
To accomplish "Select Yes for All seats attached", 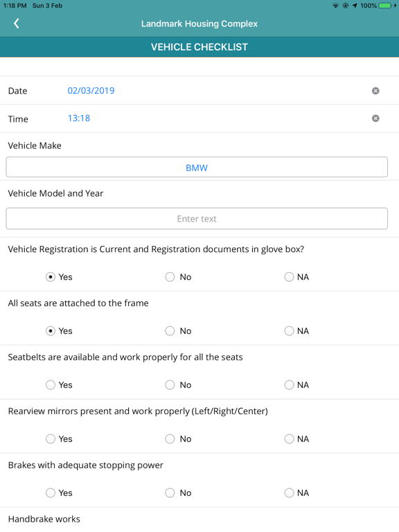I will [x=51, y=331].
